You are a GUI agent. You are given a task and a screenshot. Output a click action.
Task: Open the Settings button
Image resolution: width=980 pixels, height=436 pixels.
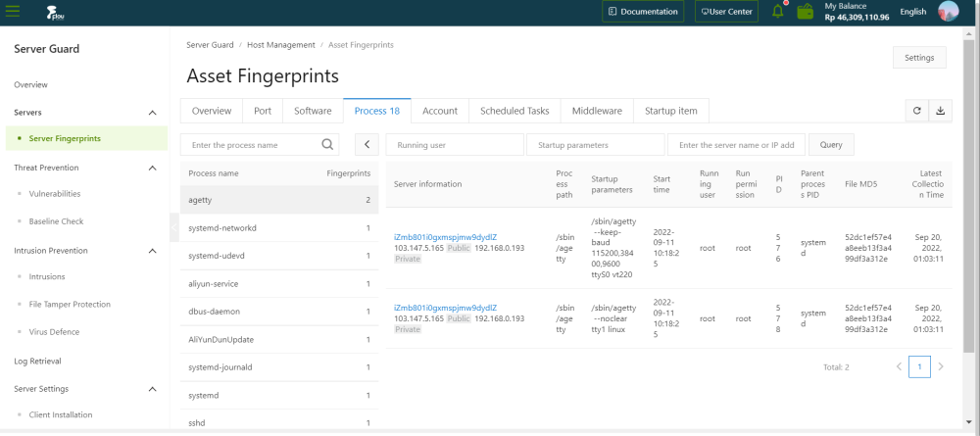(918, 58)
